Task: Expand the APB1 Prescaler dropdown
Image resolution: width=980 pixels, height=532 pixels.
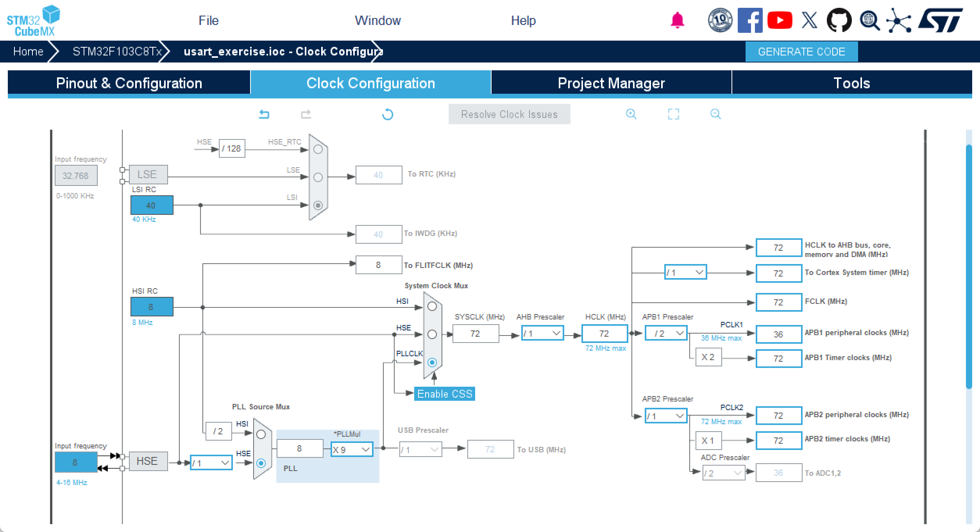Action: point(666,334)
